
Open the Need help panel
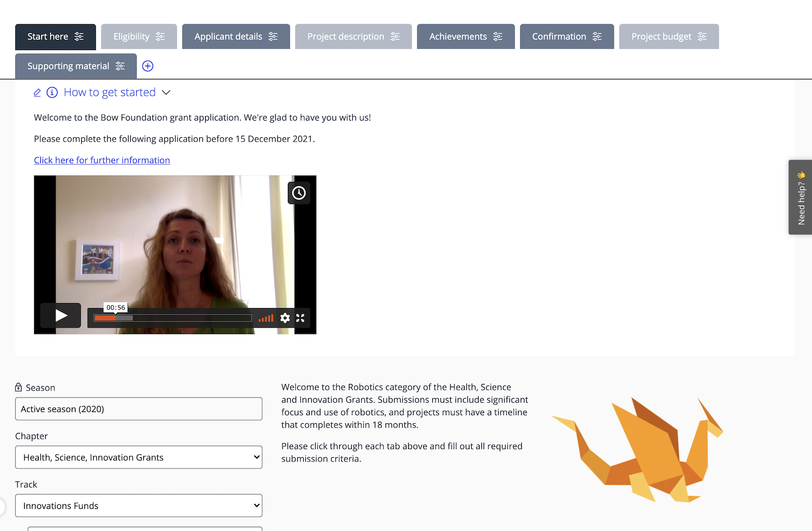tap(800, 197)
